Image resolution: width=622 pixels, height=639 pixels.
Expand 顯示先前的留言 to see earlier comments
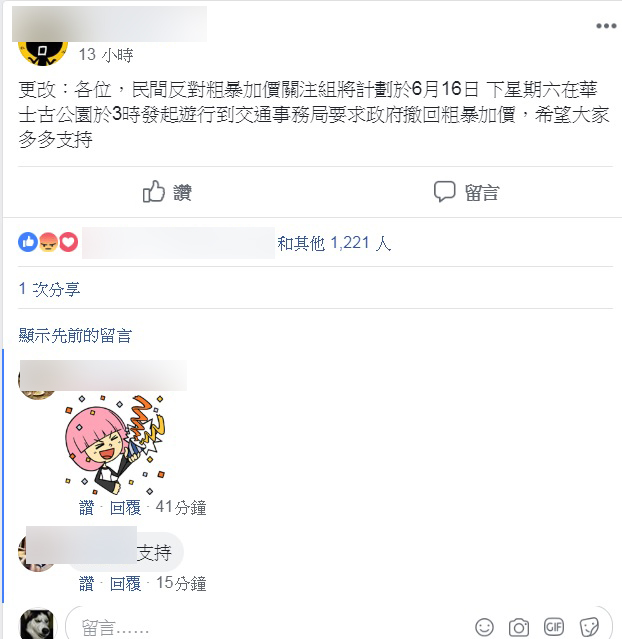click(x=75, y=335)
